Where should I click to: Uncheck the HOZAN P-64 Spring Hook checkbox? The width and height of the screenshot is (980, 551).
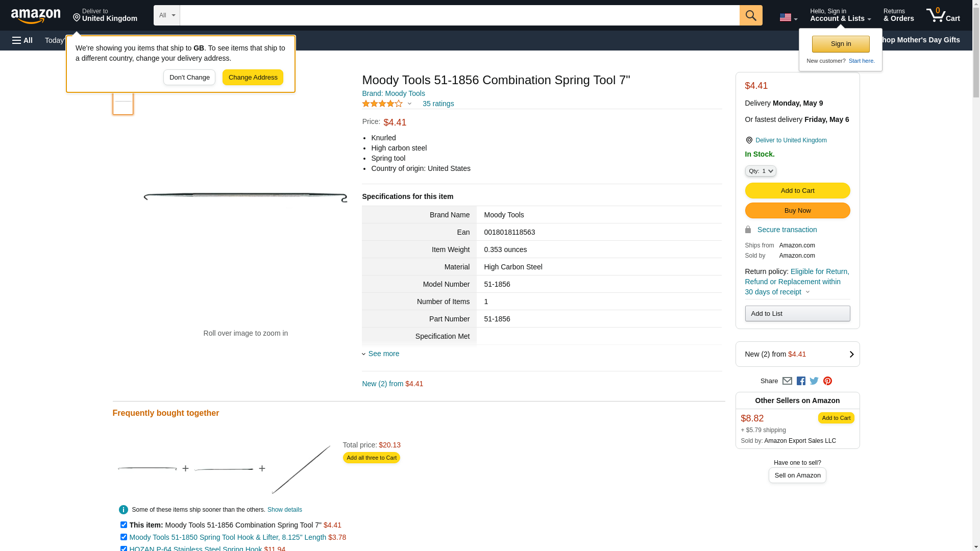click(124, 548)
